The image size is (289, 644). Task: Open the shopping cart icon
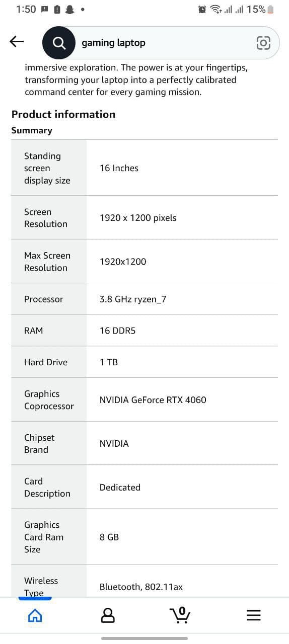181,615
